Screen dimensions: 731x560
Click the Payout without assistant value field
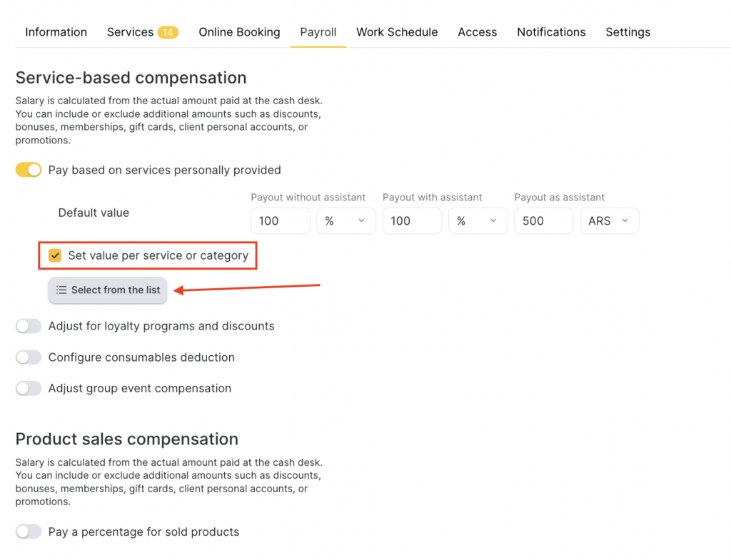[280, 221]
